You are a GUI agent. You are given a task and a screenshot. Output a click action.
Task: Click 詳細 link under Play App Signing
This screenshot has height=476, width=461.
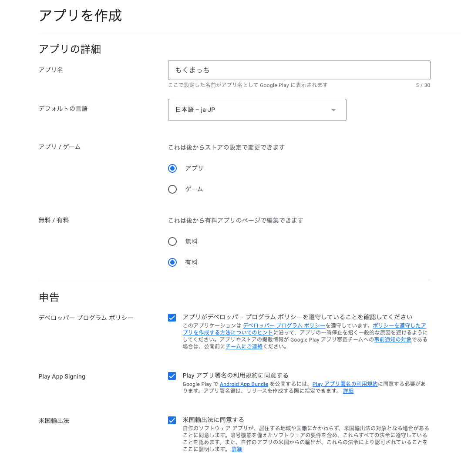pyautogui.click(x=348, y=391)
